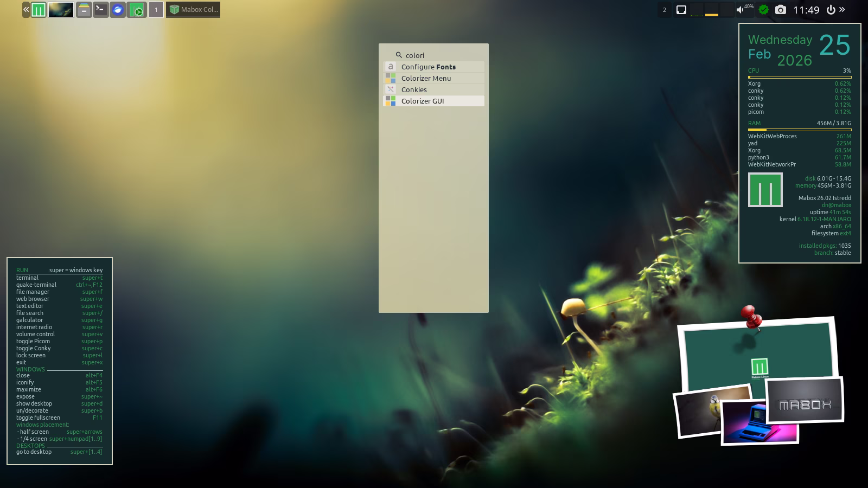Focus the Mabox Col... taskbar window button
The width and height of the screenshot is (868, 488).
click(193, 10)
